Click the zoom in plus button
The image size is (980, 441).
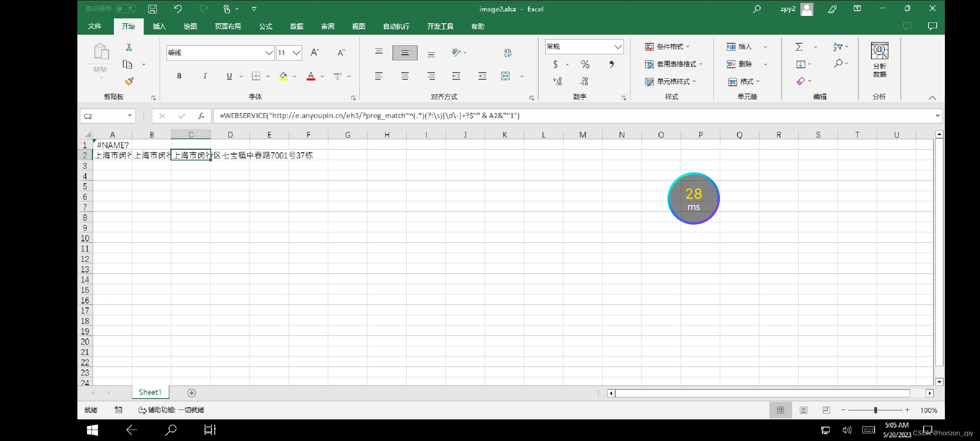(907, 410)
